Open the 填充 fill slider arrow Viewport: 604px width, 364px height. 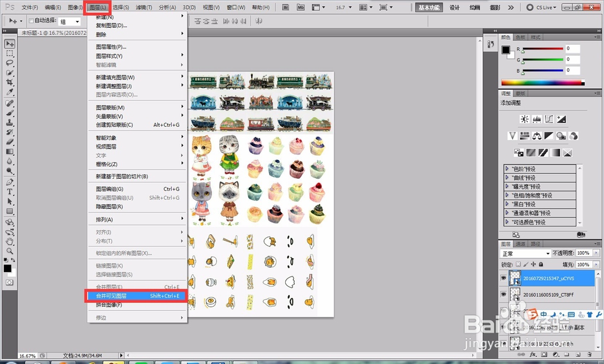coord(596,264)
